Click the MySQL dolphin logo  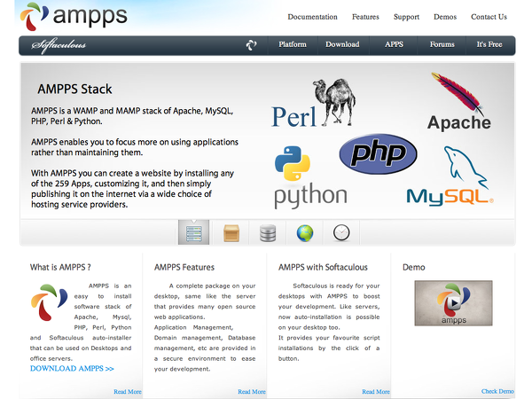pyautogui.click(x=450, y=176)
